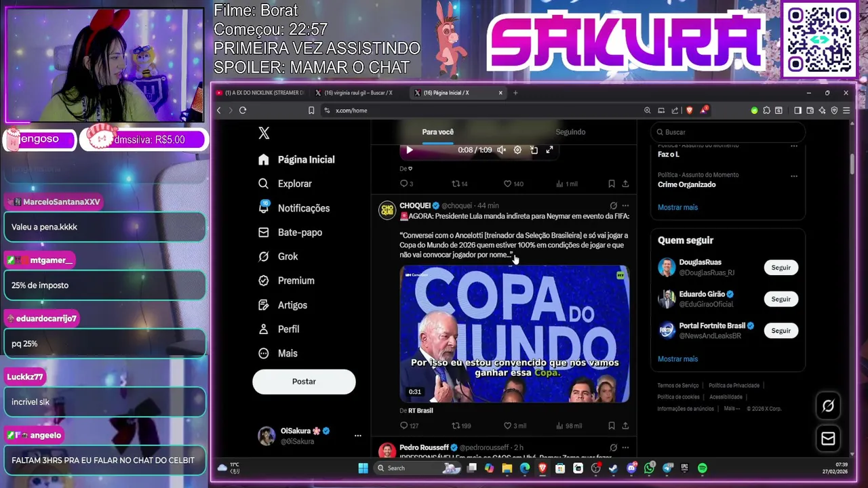This screenshot has height=488, width=868.
Task: Follow Eduardo Girão with Seguir button
Action: pyautogui.click(x=781, y=299)
